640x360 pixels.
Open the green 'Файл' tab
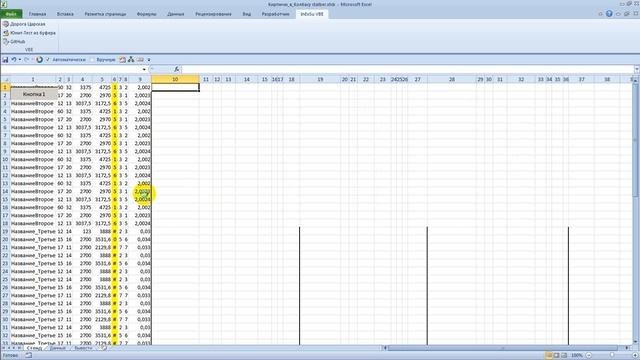click(x=11, y=14)
